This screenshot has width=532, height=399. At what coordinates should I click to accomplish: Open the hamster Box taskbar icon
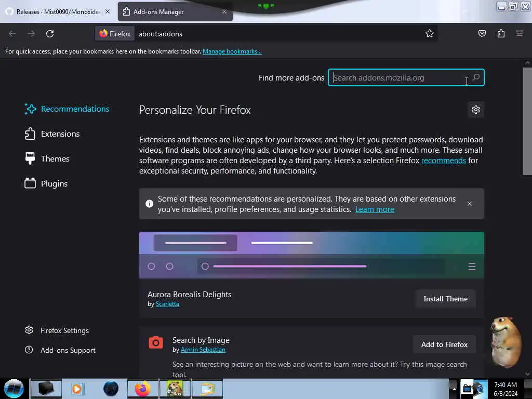pos(175,389)
